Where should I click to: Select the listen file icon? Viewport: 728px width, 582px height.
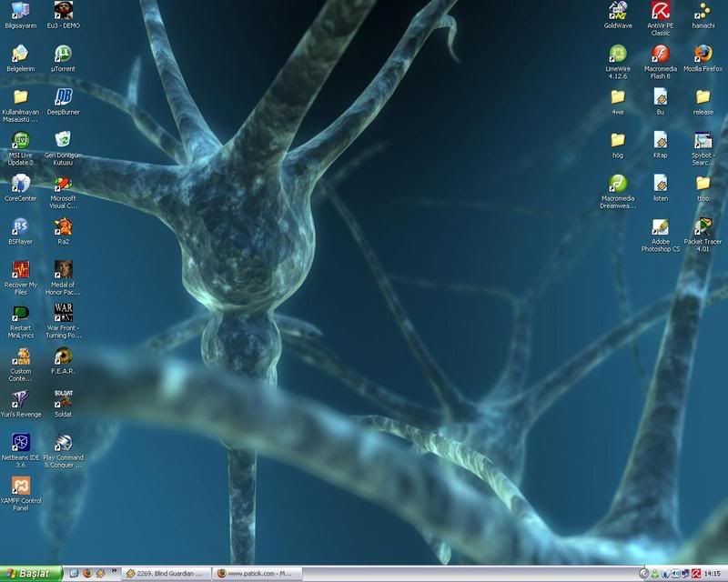coord(661,188)
